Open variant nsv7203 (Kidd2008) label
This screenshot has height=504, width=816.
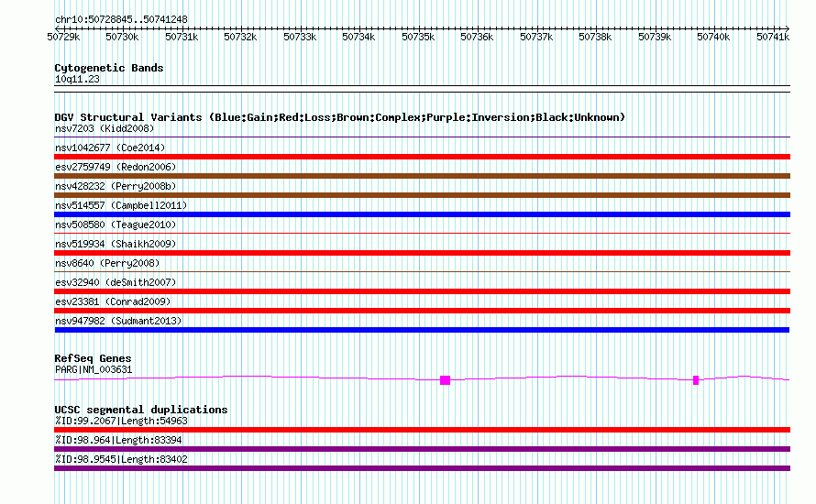(105, 128)
